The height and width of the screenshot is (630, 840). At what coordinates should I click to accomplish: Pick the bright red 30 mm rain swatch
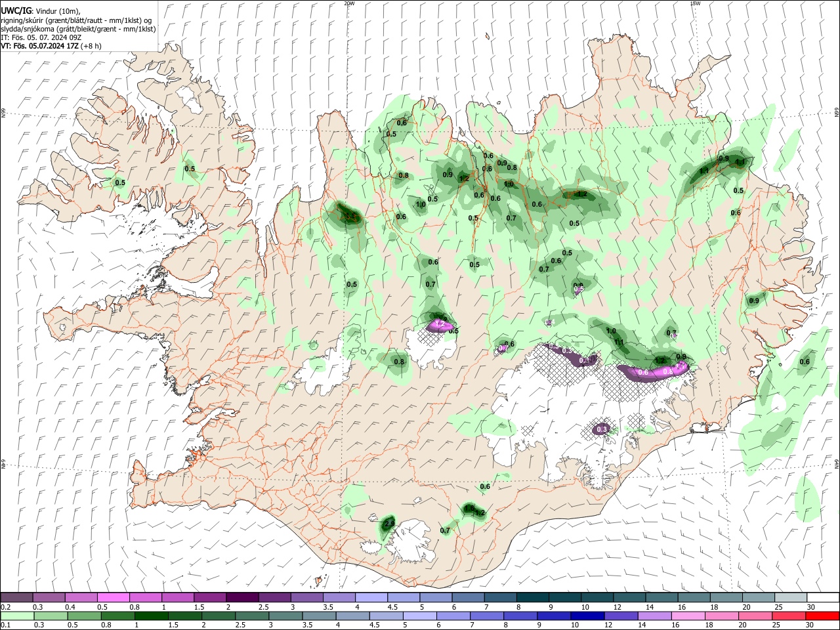coord(823,616)
